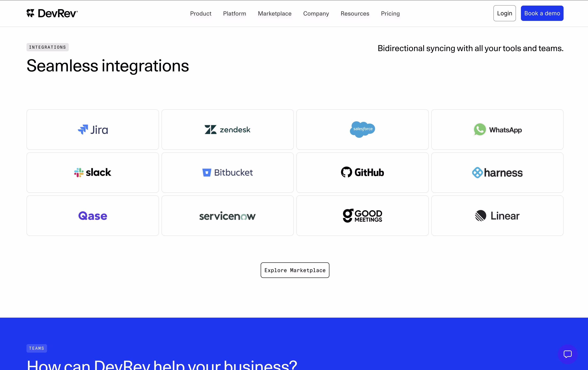Click the Explore Marketplace button
This screenshot has width=588, height=370.
click(295, 270)
